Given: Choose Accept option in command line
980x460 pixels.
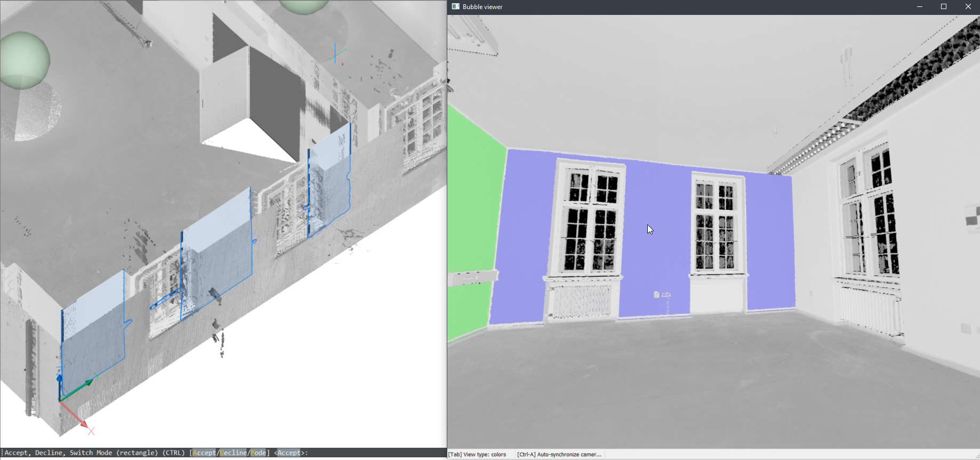Looking at the screenshot, I should click(x=204, y=453).
